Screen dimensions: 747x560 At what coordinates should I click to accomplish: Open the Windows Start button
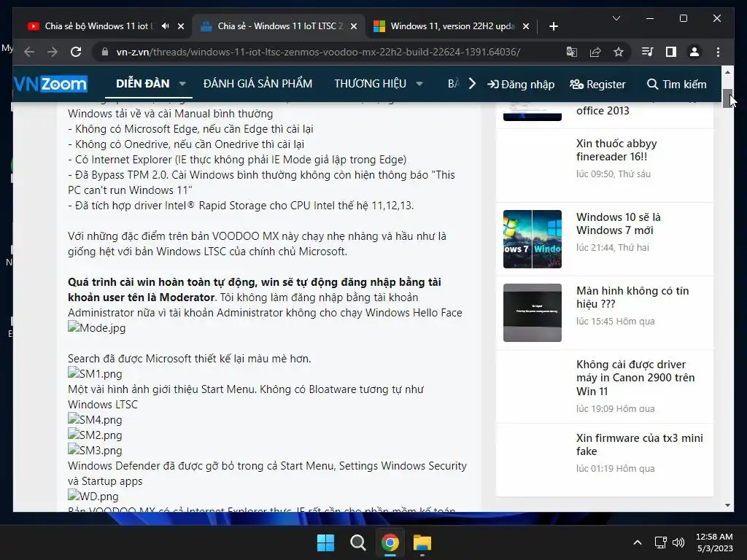326,542
